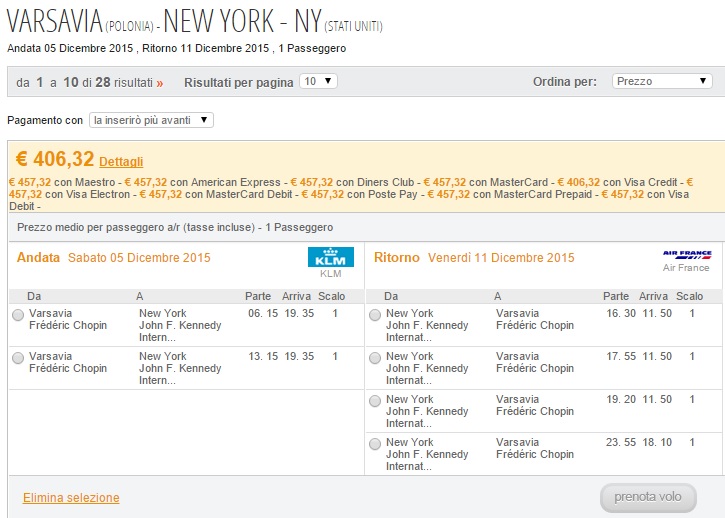This screenshot has height=518, width=725.
Task: Open the Risultati per pagina dropdown
Action: 318,81
